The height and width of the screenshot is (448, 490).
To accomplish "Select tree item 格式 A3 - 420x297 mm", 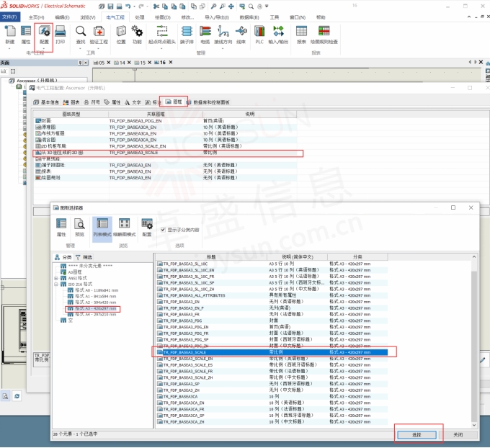I will pyautogui.click(x=95, y=308).
